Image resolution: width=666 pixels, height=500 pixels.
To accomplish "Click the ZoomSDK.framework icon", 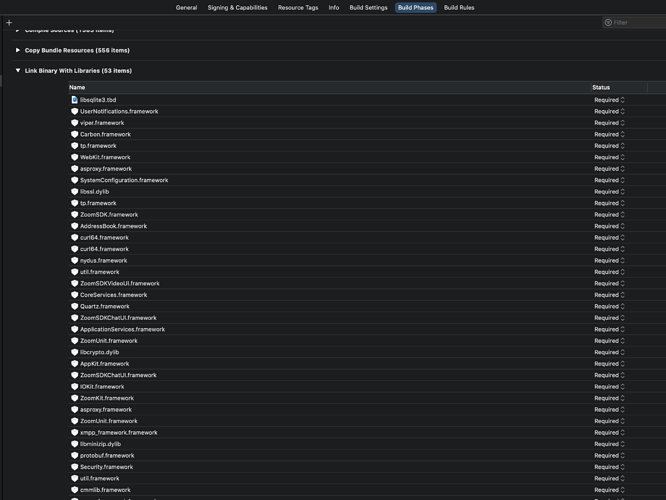I will tap(75, 215).
